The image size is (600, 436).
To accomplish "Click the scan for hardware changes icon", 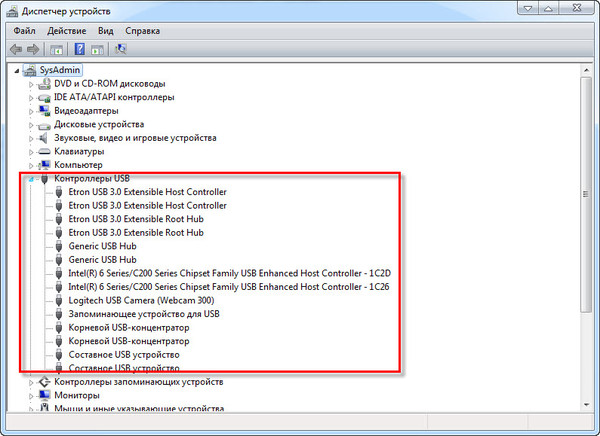I will coord(121,48).
